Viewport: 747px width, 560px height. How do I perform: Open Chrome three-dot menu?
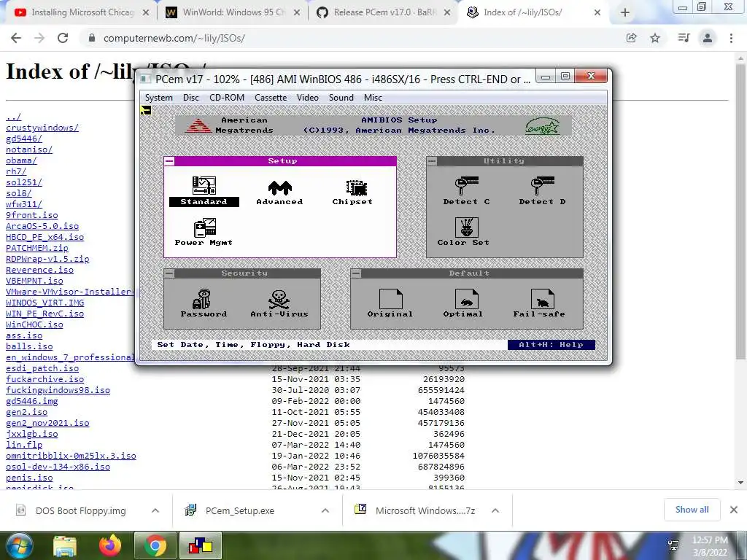pyautogui.click(x=731, y=38)
